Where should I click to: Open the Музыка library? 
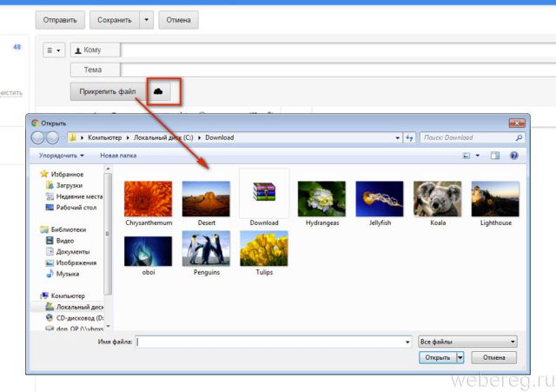point(63,274)
